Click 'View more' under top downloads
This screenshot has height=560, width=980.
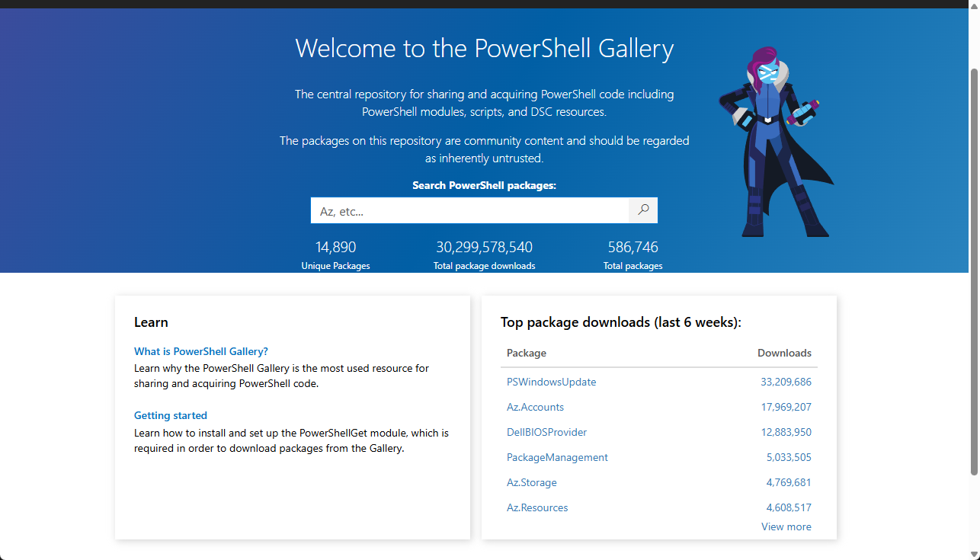click(786, 526)
